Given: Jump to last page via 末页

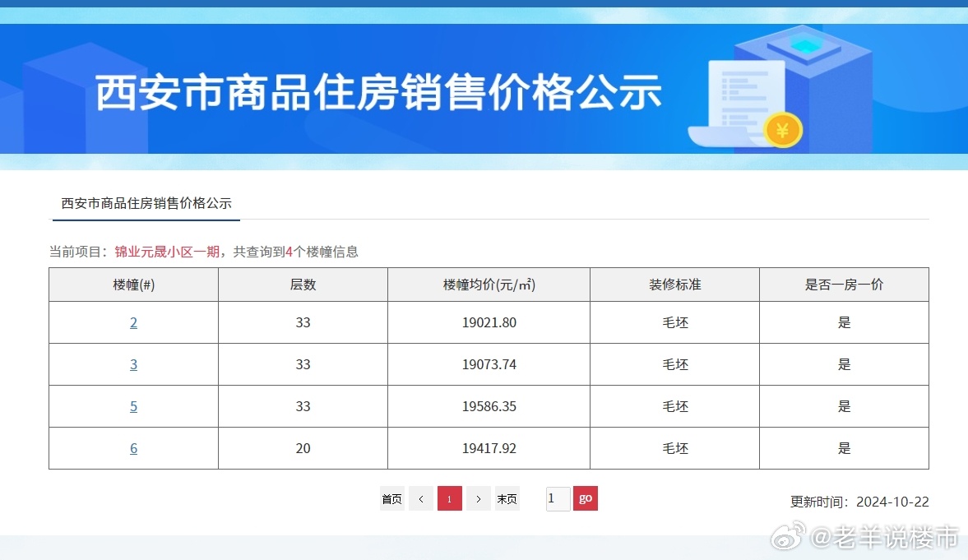Looking at the screenshot, I should [x=507, y=499].
